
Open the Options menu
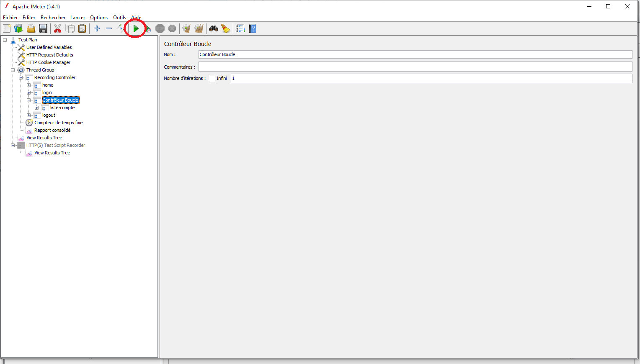tap(99, 18)
